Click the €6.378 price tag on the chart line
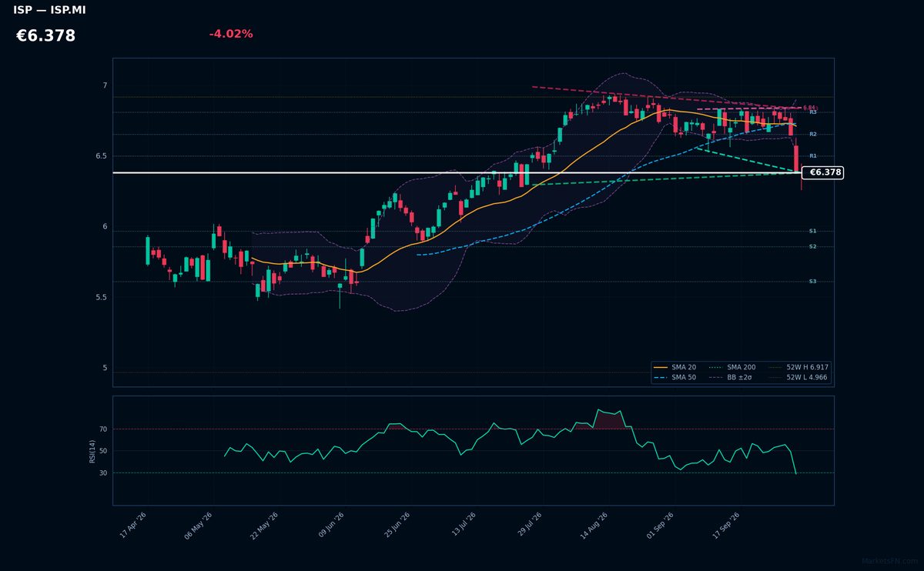924x571 pixels. coord(823,172)
